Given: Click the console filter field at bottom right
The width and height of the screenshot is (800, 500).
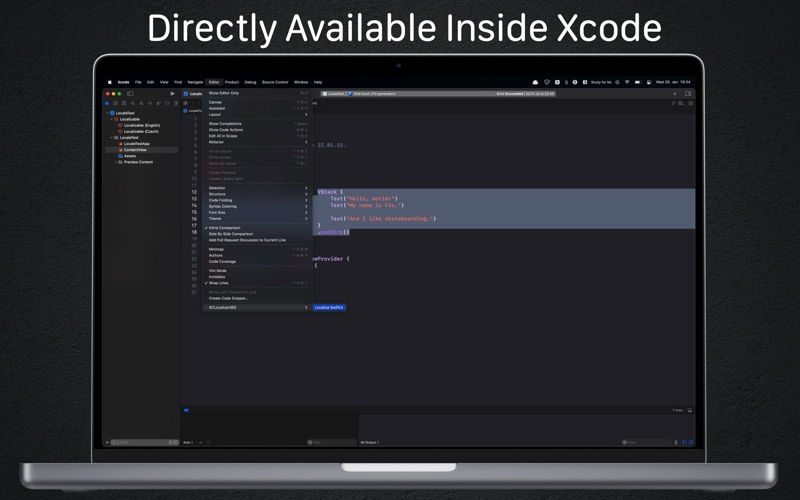Looking at the screenshot, I should pos(646,442).
